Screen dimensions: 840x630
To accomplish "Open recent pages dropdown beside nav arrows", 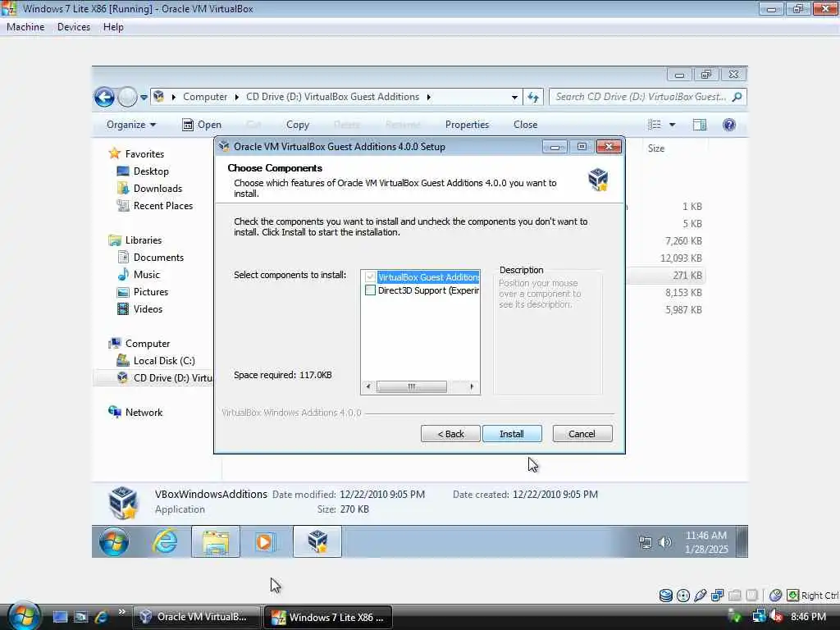I will pos(144,98).
